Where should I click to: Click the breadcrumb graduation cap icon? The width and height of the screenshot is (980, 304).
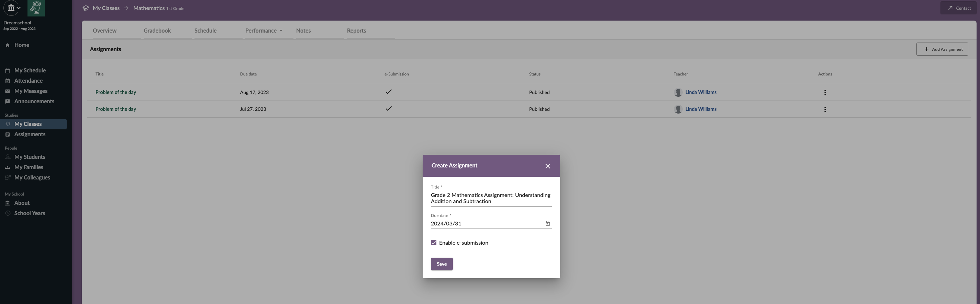click(x=86, y=8)
